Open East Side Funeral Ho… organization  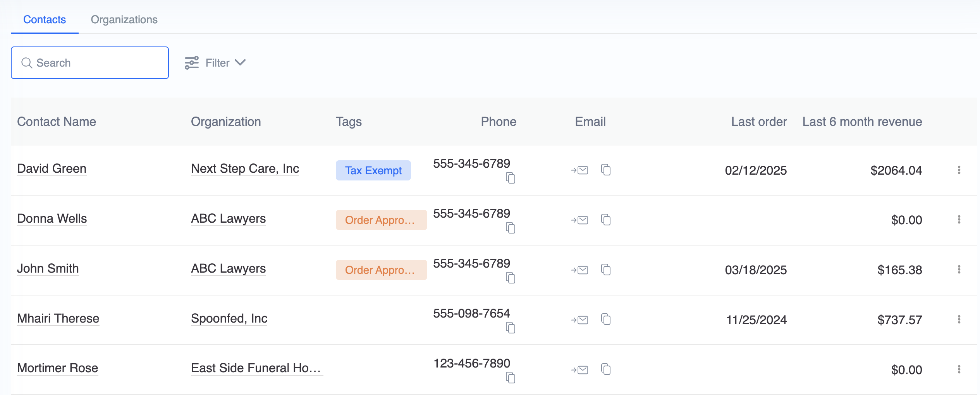257,368
